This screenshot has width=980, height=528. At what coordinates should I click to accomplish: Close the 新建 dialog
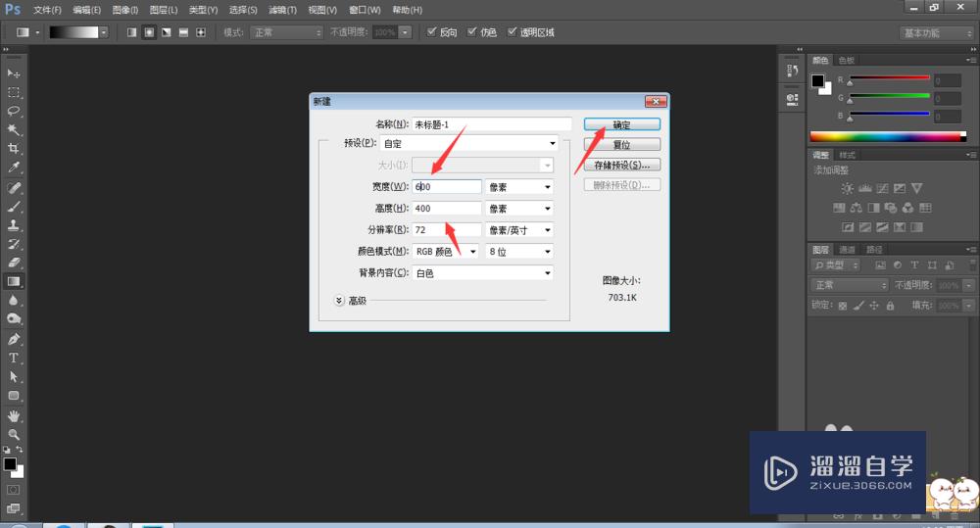(x=656, y=101)
